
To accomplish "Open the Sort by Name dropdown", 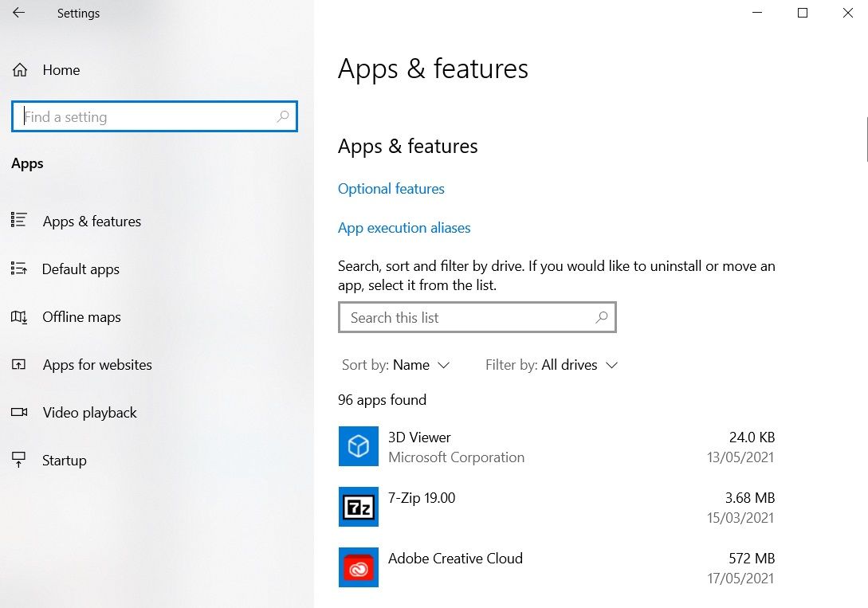I will [411, 365].
